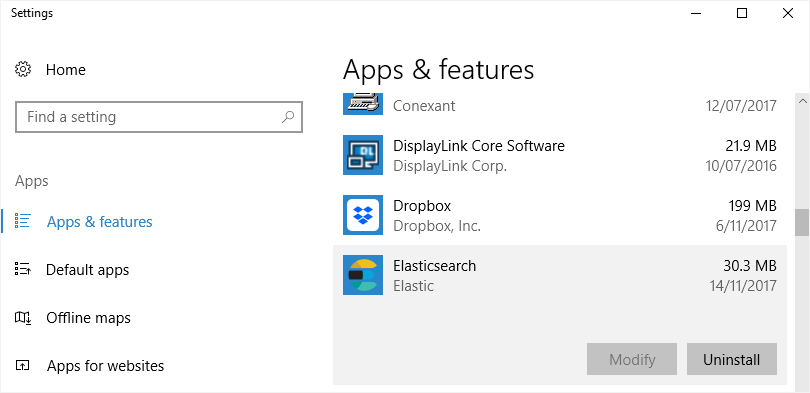Click the Default apps icon
This screenshot has width=810, height=393.
point(23,269)
